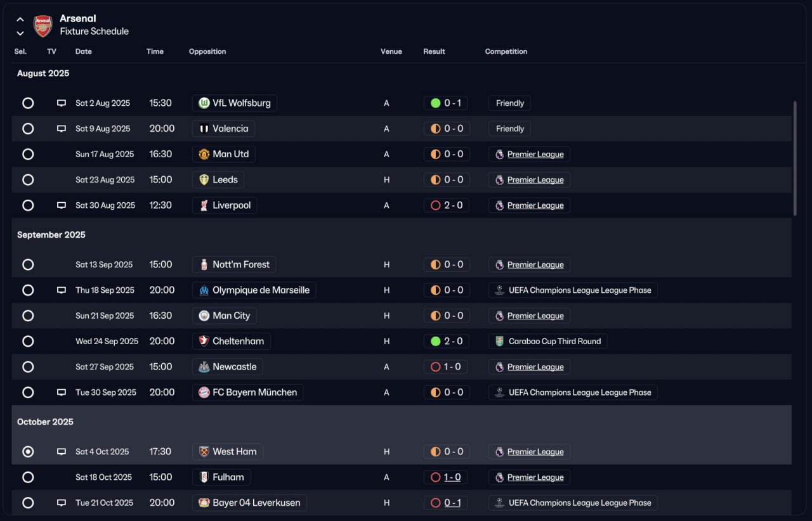Go to next team with down chevron

[x=20, y=33]
